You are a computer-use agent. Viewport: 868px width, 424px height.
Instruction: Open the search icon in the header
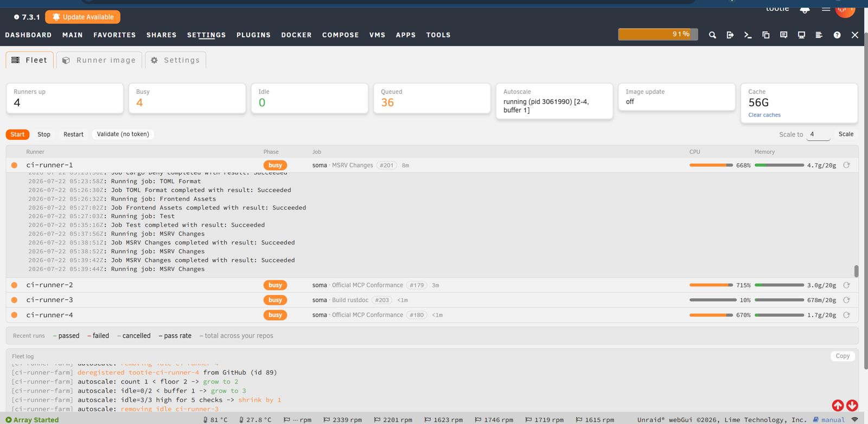coord(712,35)
